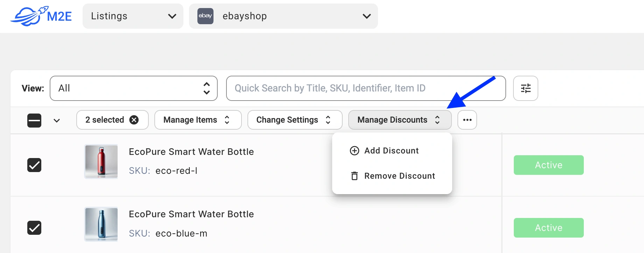
Task: Toggle the select-all master checkbox
Action: 34,121
